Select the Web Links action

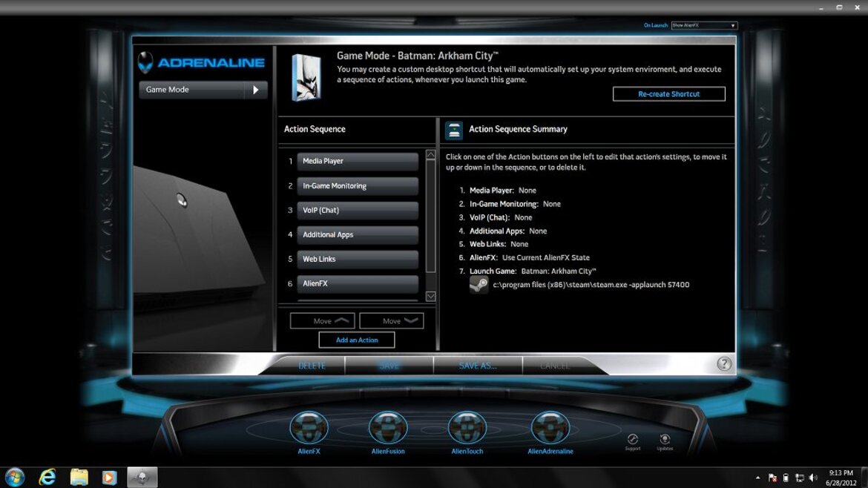358,259
